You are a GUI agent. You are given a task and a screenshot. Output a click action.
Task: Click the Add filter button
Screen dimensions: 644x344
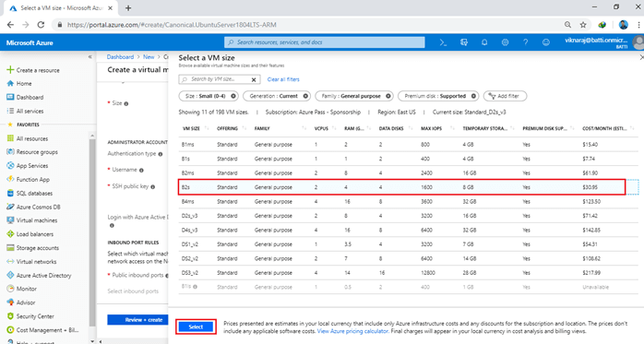pyautogui.click(x=505, y=96)
